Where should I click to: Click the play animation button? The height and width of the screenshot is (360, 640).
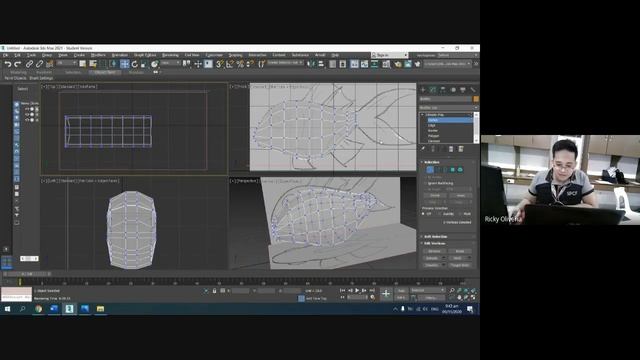click(x=357, y=291)
